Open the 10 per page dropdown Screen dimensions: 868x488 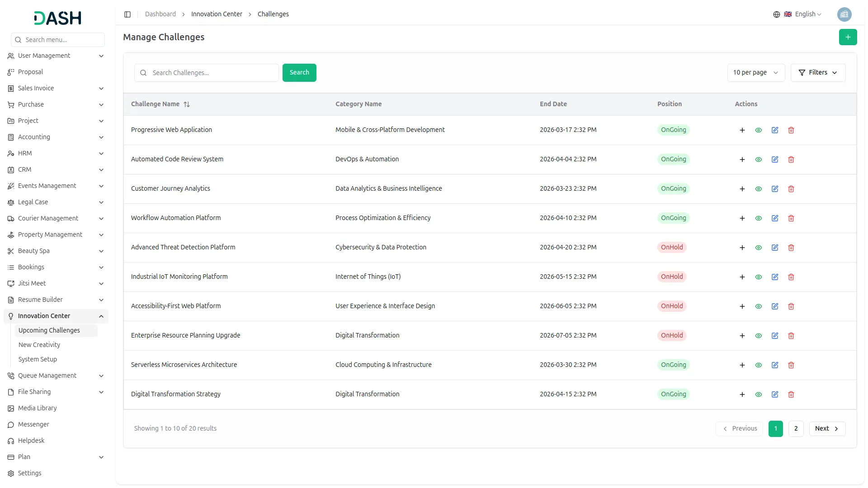[x=755, y=73]
